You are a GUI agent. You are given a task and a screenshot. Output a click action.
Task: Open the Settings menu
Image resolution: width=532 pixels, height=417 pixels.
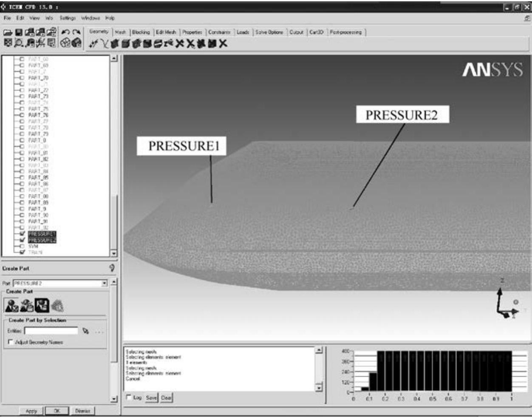tap(67, 18)
